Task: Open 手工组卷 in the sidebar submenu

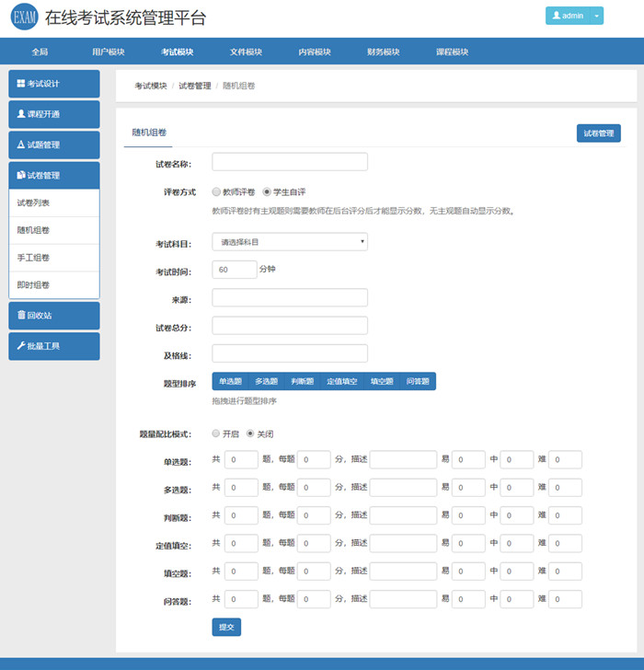Action: tap(34, 258)
